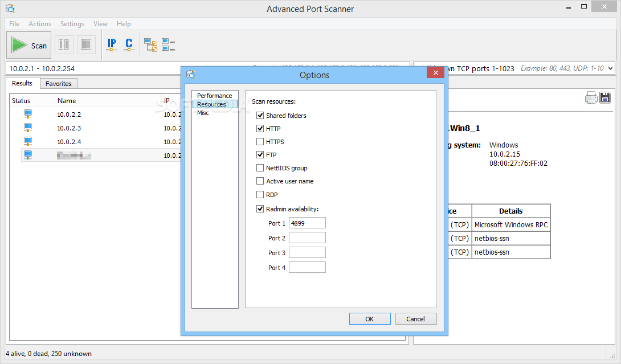621x364 pixels.
Task: Click Cancel in Options dialog
Action: click(416, 319)
